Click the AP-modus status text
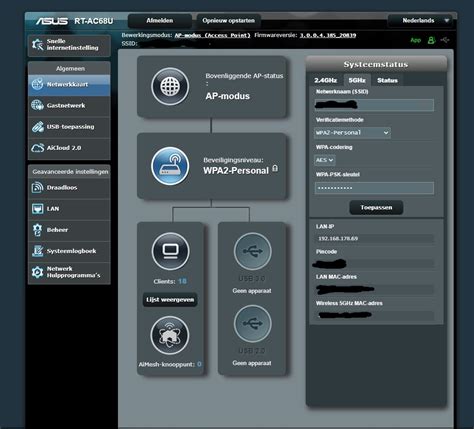Screen dimensions: 474x429 click(x=228, y=96)
